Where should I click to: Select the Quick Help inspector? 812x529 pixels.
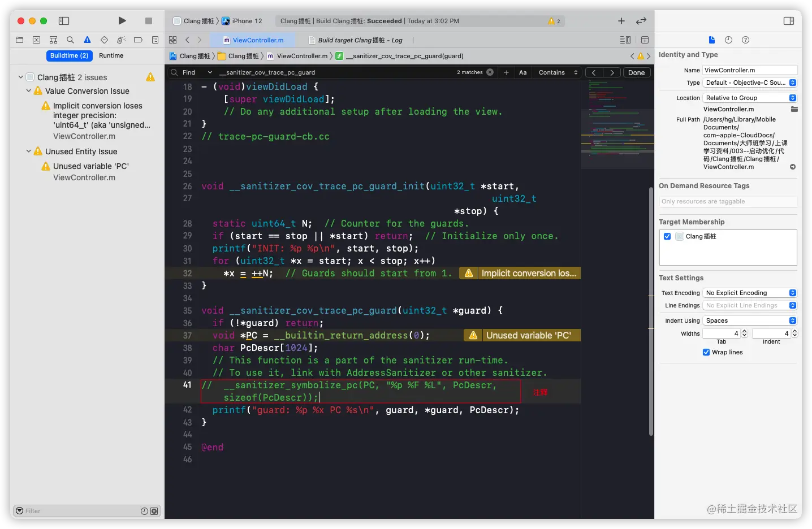pyautogui.click(x=745, y=40)
